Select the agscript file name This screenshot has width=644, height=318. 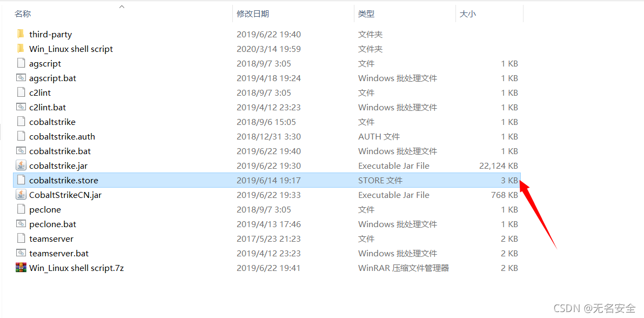pyautogui.click(x=45, y=64)
